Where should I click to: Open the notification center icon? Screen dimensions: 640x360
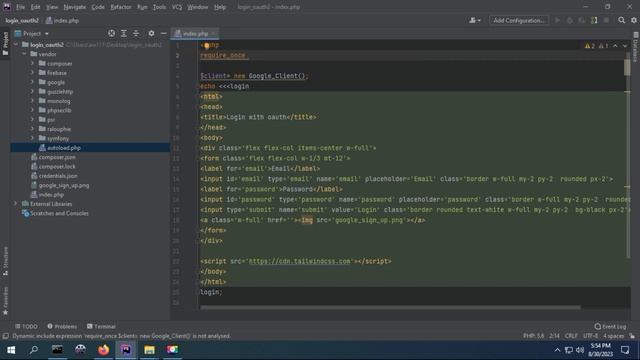[x=625, y=350]
